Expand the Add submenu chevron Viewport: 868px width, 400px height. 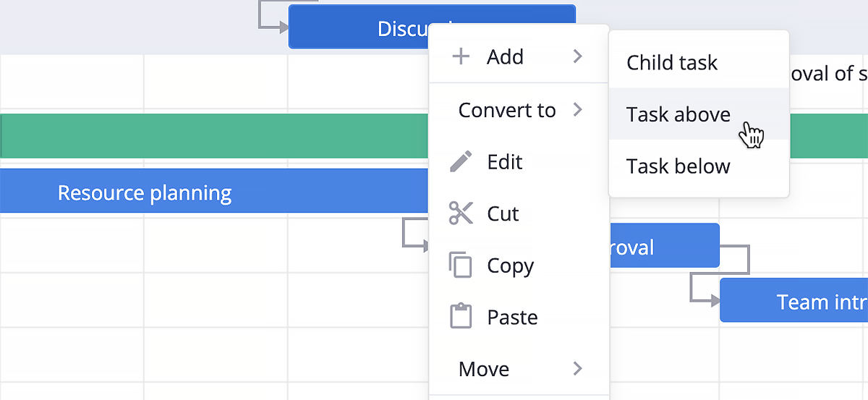(577, 56)
